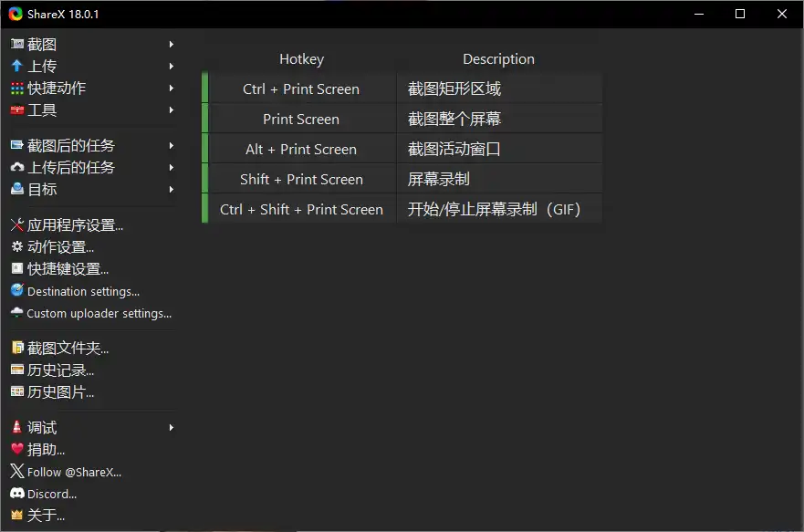Click the ShareX logo in title bar
This screenshot has height=532, width=804.
point(16,14)
